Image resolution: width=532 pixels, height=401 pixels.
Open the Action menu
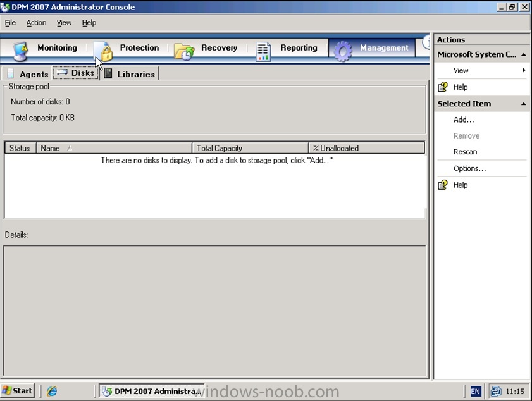pyautogui.click(x=36, y=23)
